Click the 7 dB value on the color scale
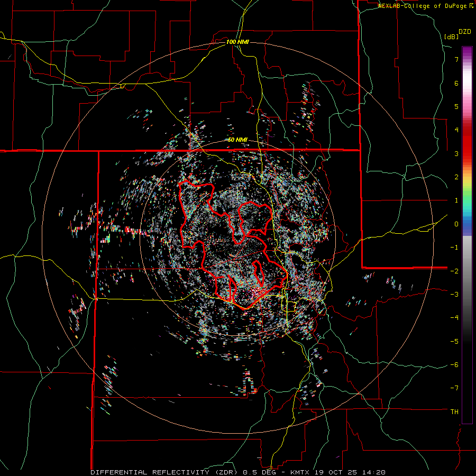Viewport: 476px width, 476px height. 456,59
